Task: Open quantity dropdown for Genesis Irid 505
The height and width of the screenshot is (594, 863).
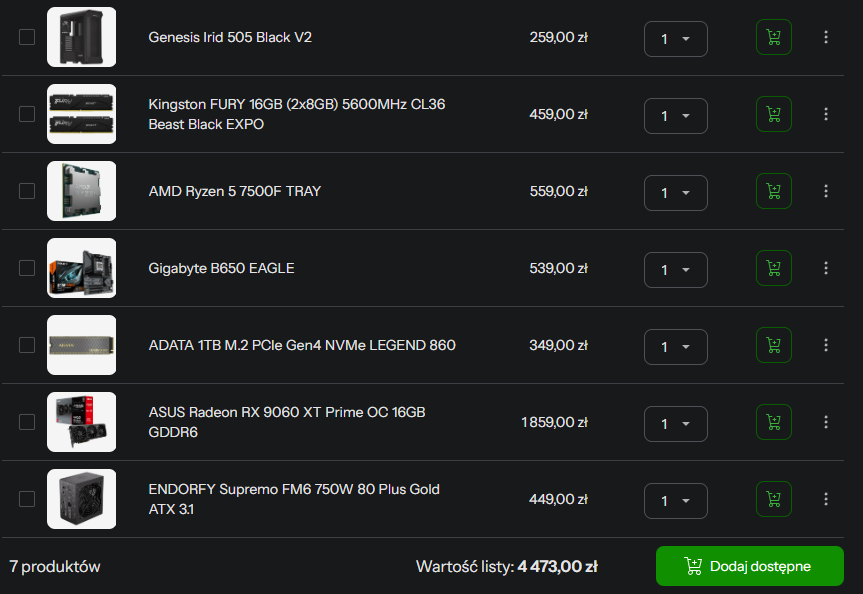Action: pyautogui.click(x=675, y=37)
